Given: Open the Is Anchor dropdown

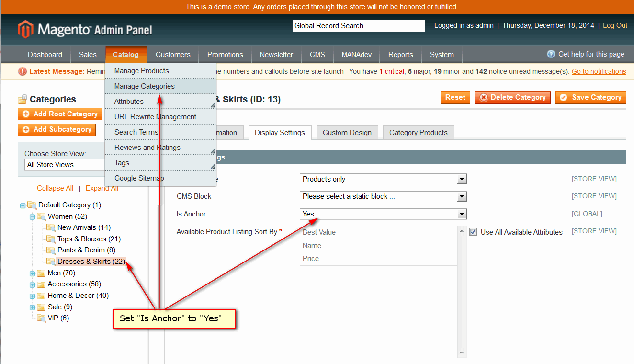Looking at the screenshot, I should (383, 214).
